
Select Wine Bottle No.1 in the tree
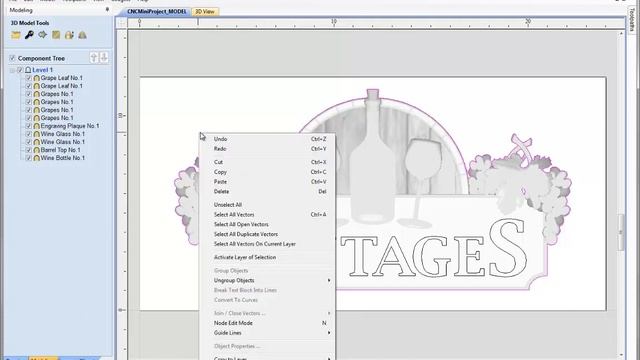(x=62, y=158)
